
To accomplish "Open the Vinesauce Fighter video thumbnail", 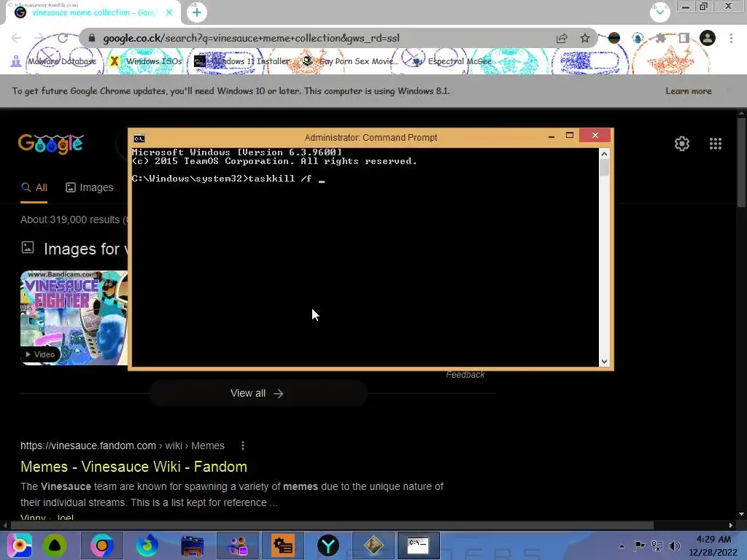I will pos(74,318).
